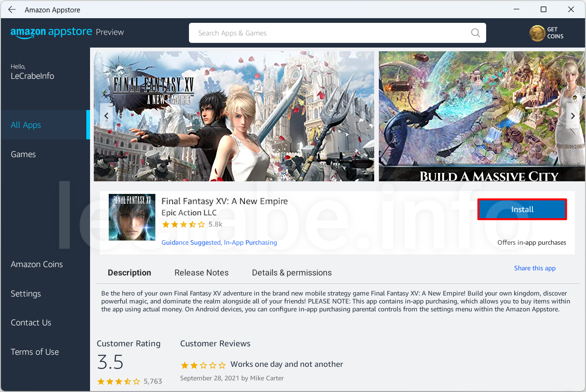The height and width of the screenshot is (392, 586).
Task: Open the All Apps section
Action: (45, 125)
